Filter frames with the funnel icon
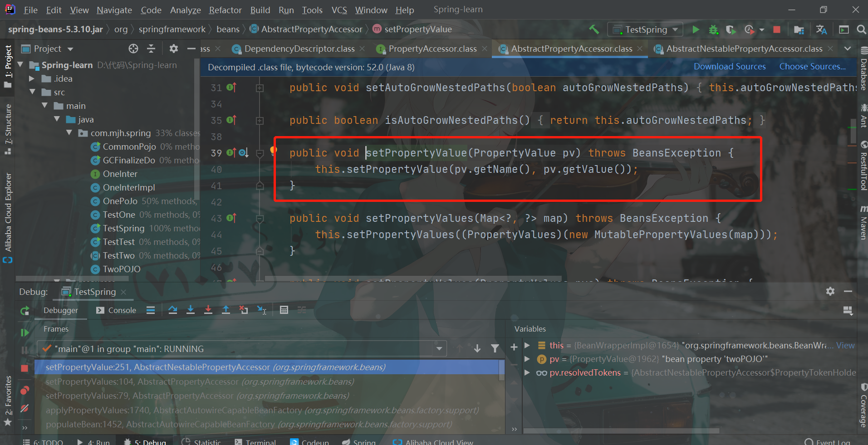 pyautogui.click(x=495, y=348)
